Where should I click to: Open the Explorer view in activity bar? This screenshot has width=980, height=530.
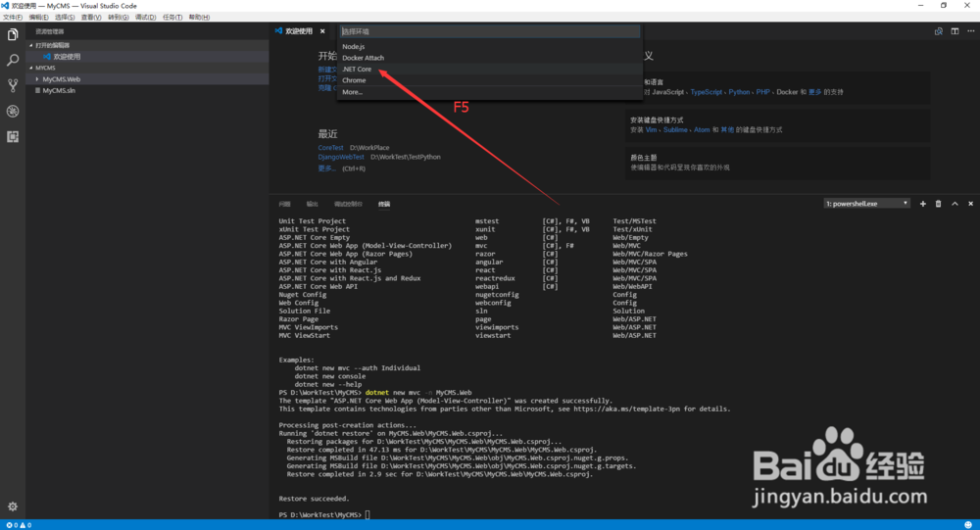pos(13,35)
